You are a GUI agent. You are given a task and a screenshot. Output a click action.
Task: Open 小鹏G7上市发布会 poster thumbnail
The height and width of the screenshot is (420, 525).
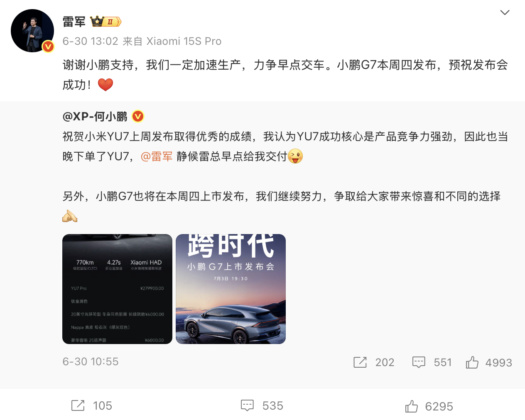231,289
